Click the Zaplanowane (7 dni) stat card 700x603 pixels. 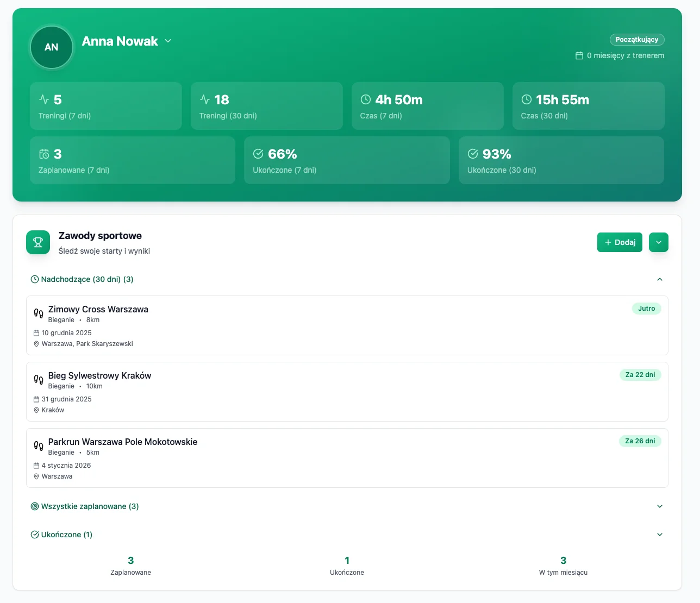point(132,160)
